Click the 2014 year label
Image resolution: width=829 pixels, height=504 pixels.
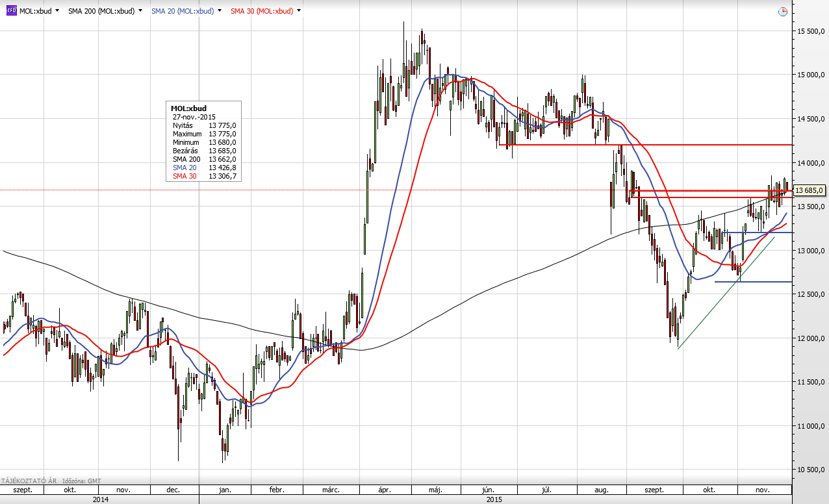(100, 499)
